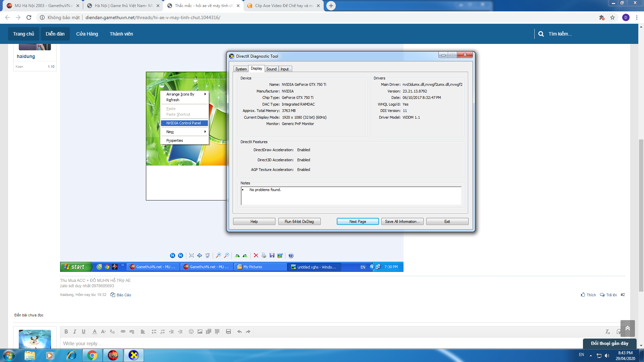This screenshot has height=362, width=644.
Task: Switch to the System tab in DirectX tool
Action: coord(241,69)
